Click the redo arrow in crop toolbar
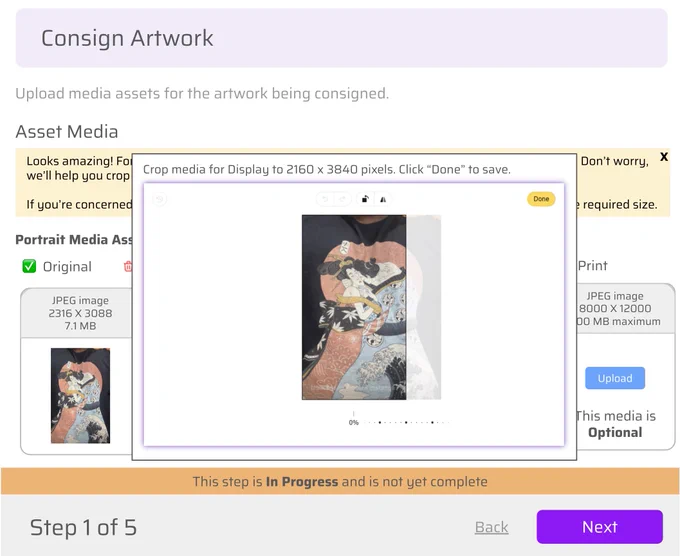Viewport: 680px width, 556px height. point(342,199)
